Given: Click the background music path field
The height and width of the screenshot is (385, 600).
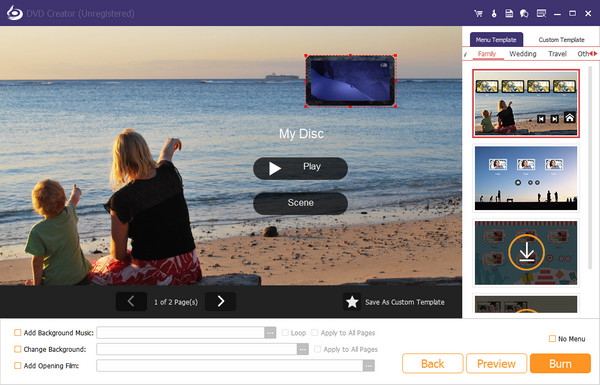Looking at the screenshot, I should (181, 333).
